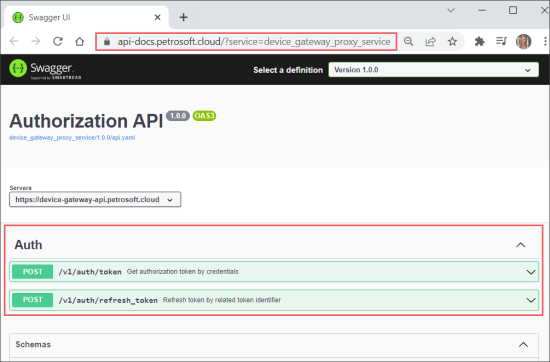The image size is (550, 362).
Task: Expand the /v1/auth/refresh_token endpoint chevron
Action: click(531, 300)
